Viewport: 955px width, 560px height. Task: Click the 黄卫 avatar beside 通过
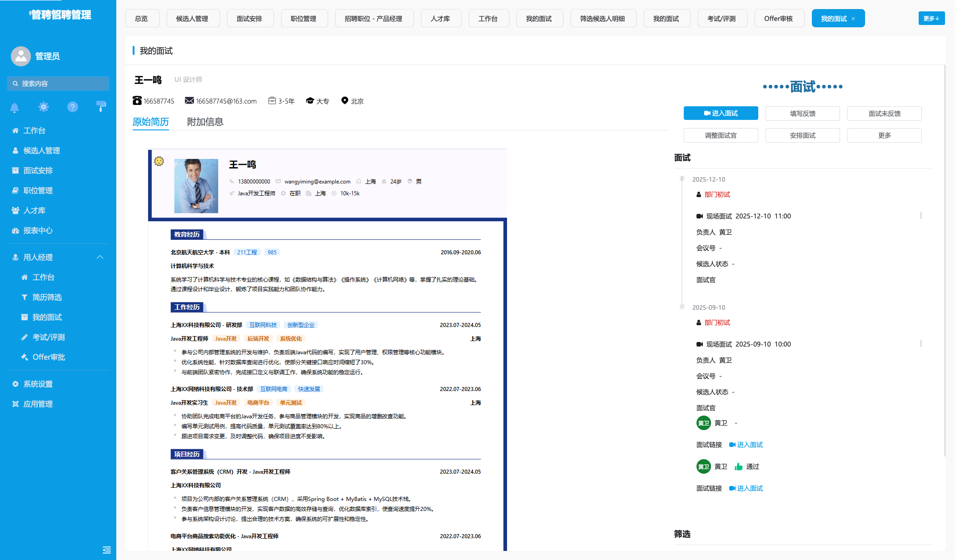pos(703,466)
